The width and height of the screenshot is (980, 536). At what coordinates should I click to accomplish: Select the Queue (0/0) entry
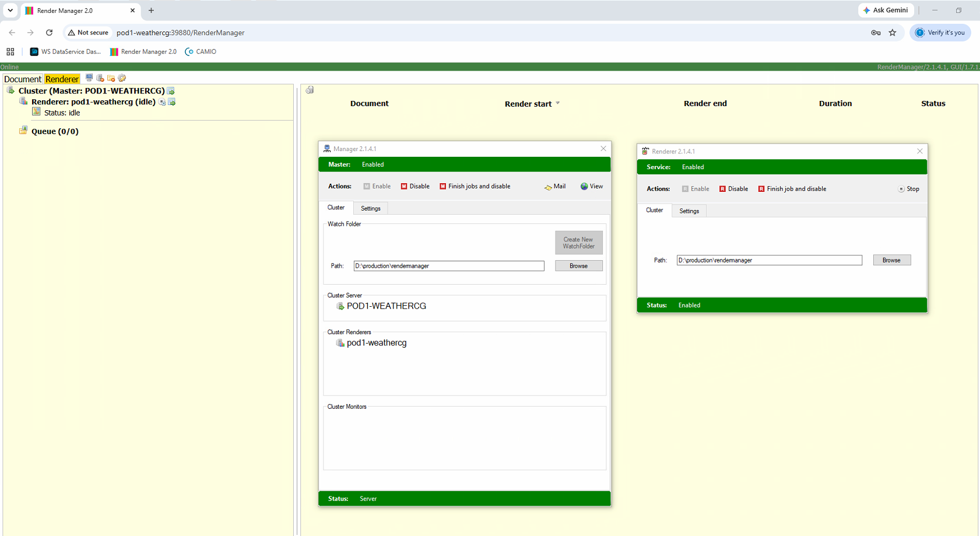coord(55,131)
